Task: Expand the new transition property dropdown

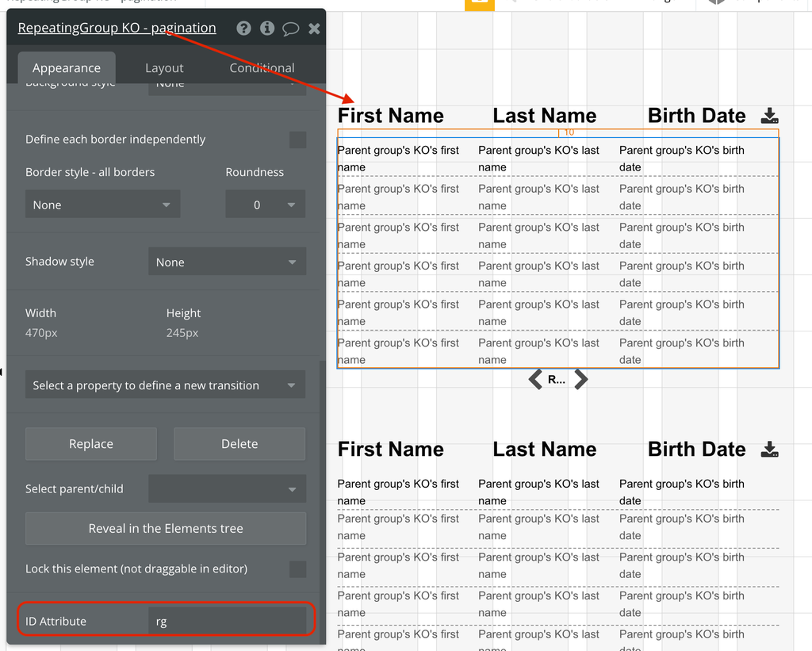Action: 165,385
